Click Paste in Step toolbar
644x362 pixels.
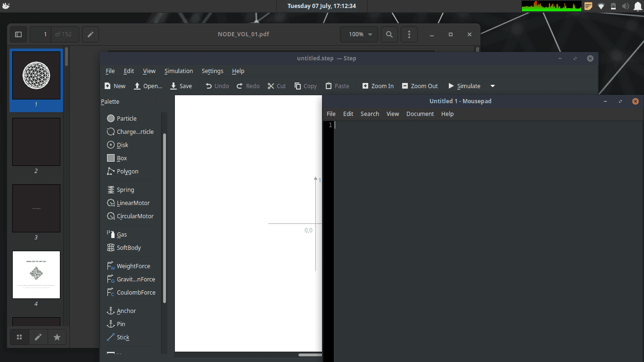[338, 86]
